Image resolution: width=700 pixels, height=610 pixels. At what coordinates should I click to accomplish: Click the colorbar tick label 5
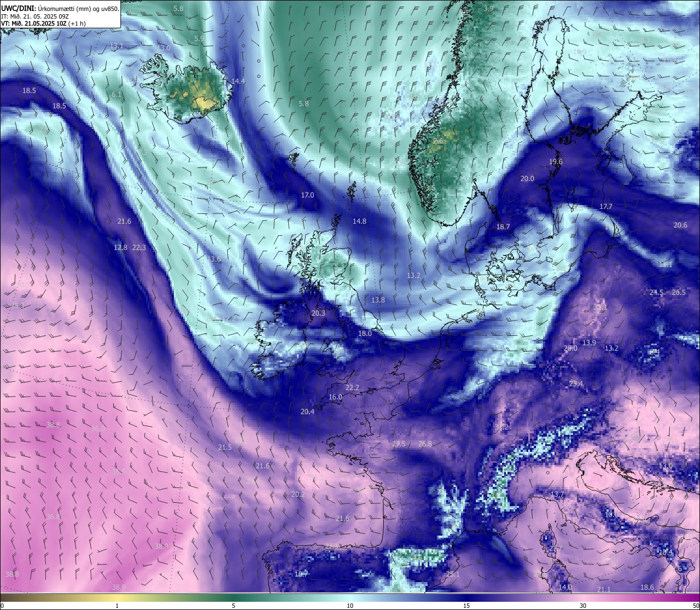coord(234,606)
